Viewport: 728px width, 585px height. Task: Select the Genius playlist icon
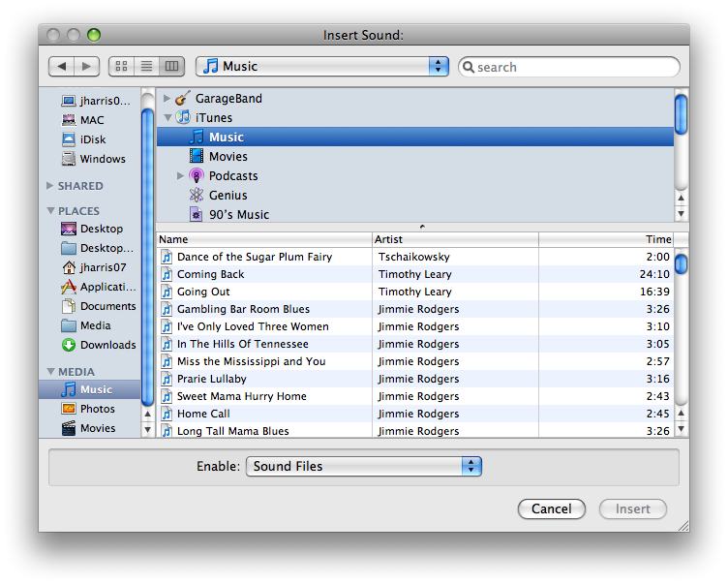coord(197,196)
